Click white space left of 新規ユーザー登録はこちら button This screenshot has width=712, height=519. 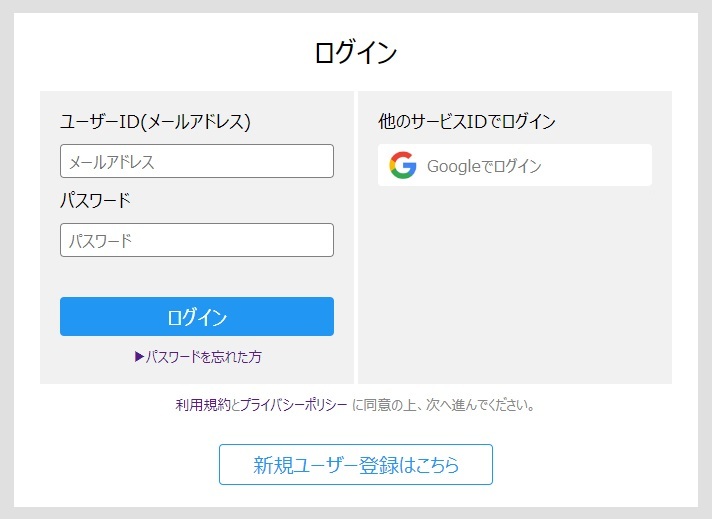[120, 465]
